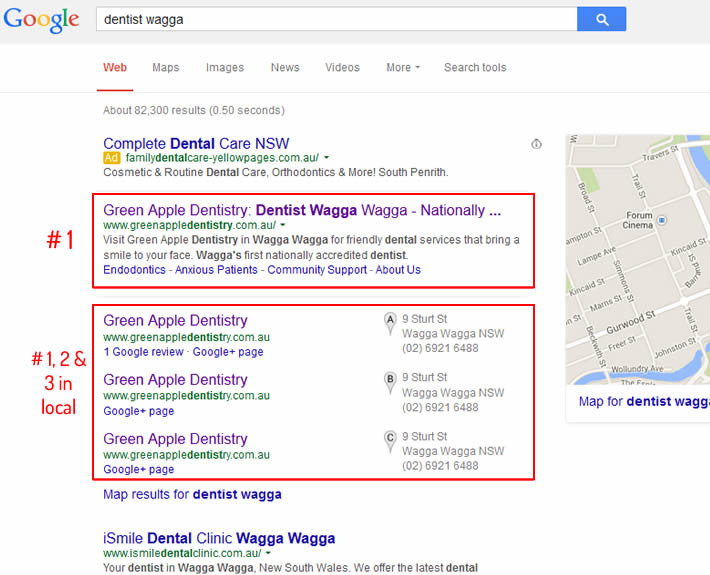Click map pin C in local results

390,441
